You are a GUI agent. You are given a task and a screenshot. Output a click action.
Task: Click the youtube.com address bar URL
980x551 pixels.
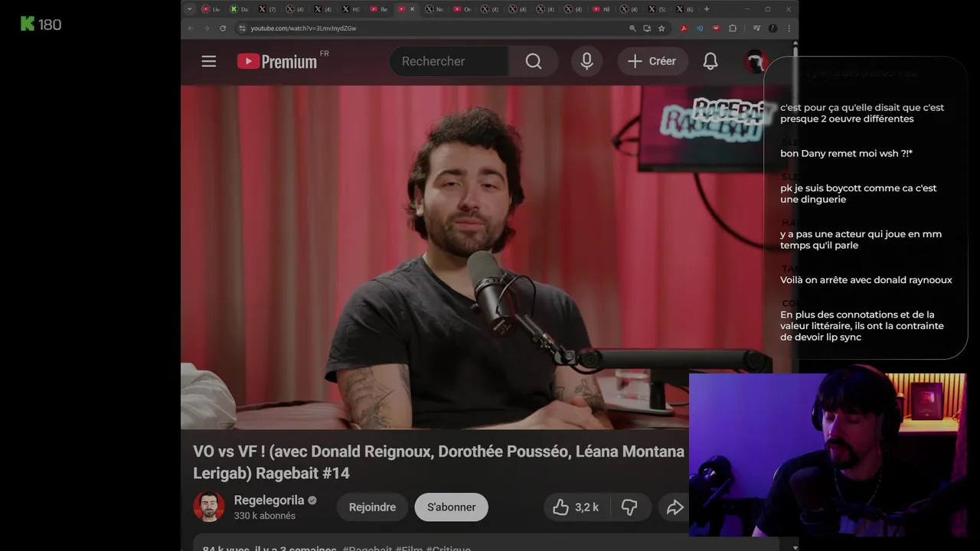click(x=303, y=28)
